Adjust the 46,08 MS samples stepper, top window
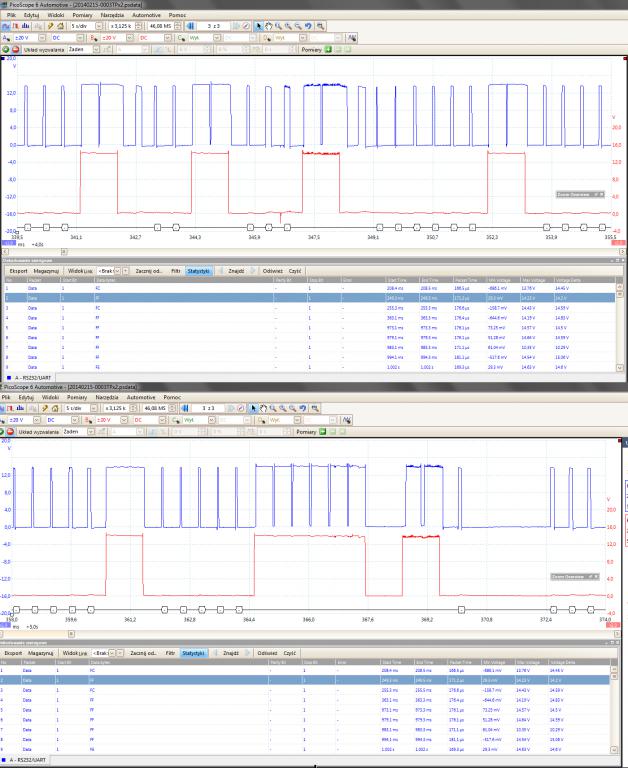 tap(178, 26)
